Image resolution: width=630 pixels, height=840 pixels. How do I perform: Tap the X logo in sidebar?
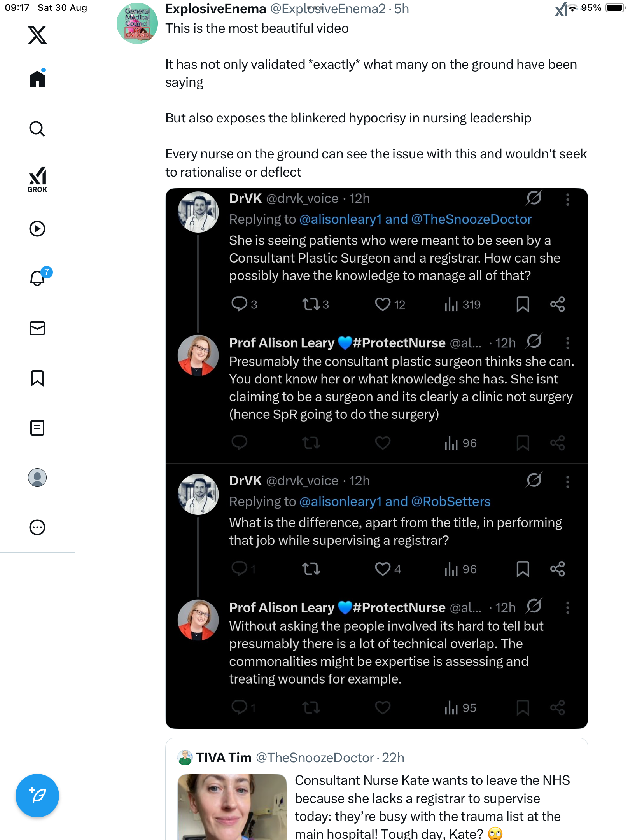click(x=37, y=35)
